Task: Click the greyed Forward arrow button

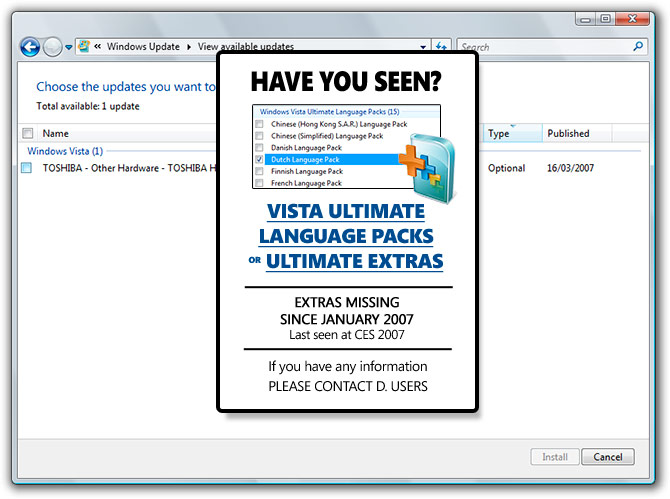Action: [53, 47]
